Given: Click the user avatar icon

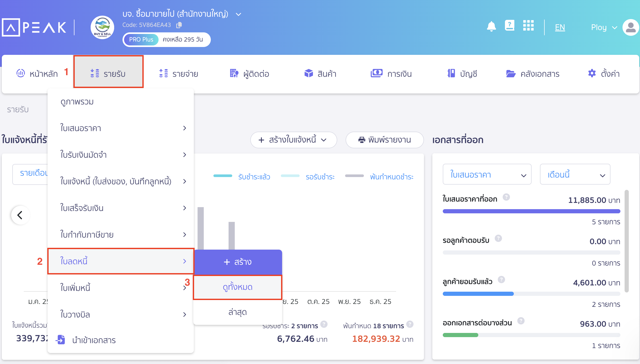Looking at the screenshot, I should 631,27.
